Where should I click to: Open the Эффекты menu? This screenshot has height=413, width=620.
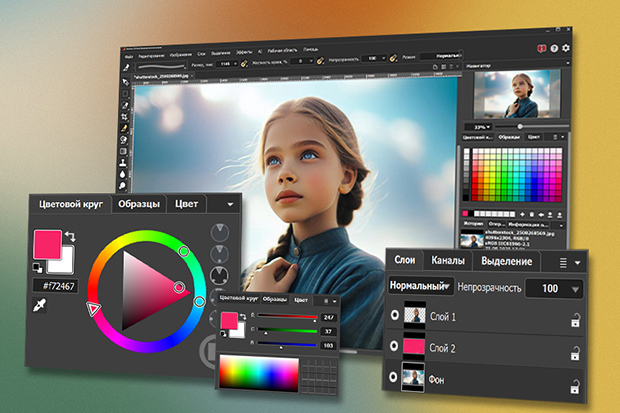tap(244, 52)
